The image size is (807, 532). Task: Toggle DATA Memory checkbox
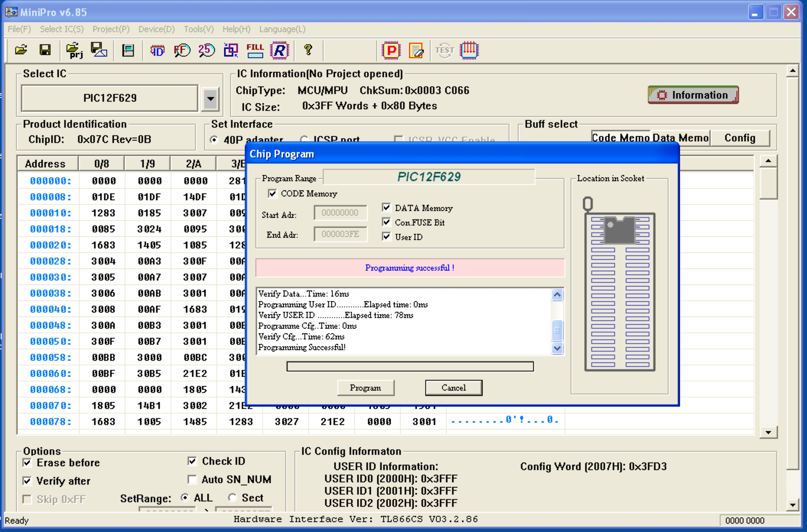coord(386,208)
